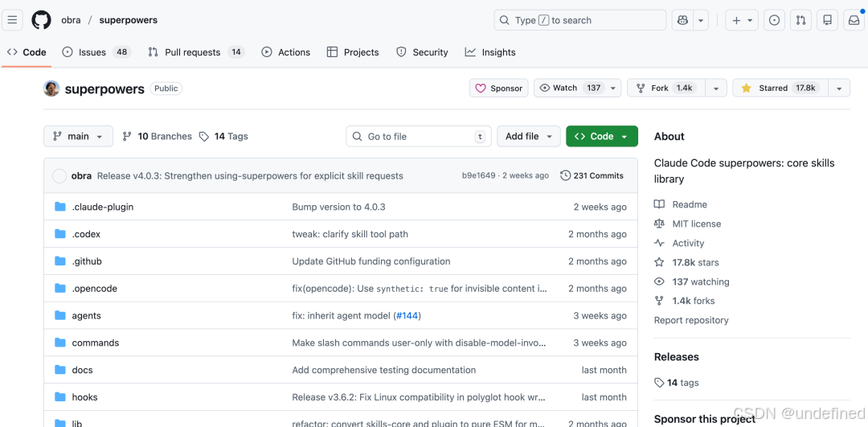Open the Releases heading link
This screenshot has width=868, height=427.
[x=677, y=357]
